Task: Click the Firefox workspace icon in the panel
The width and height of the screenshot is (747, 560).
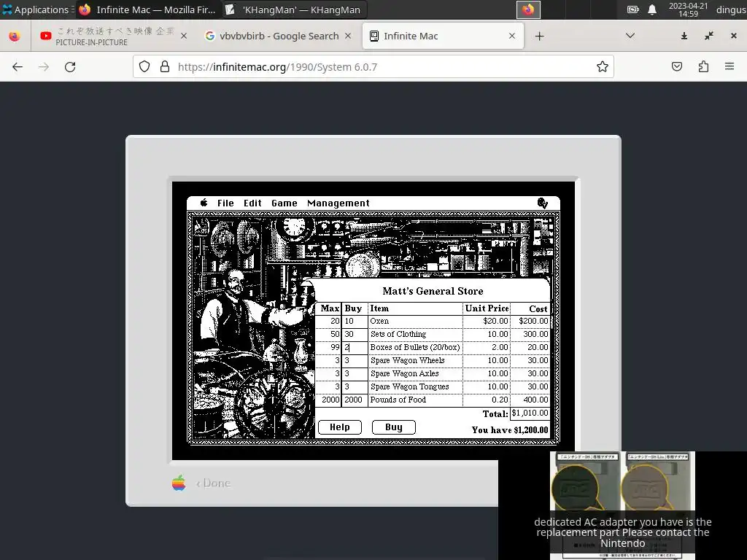Action: point(528,9)
